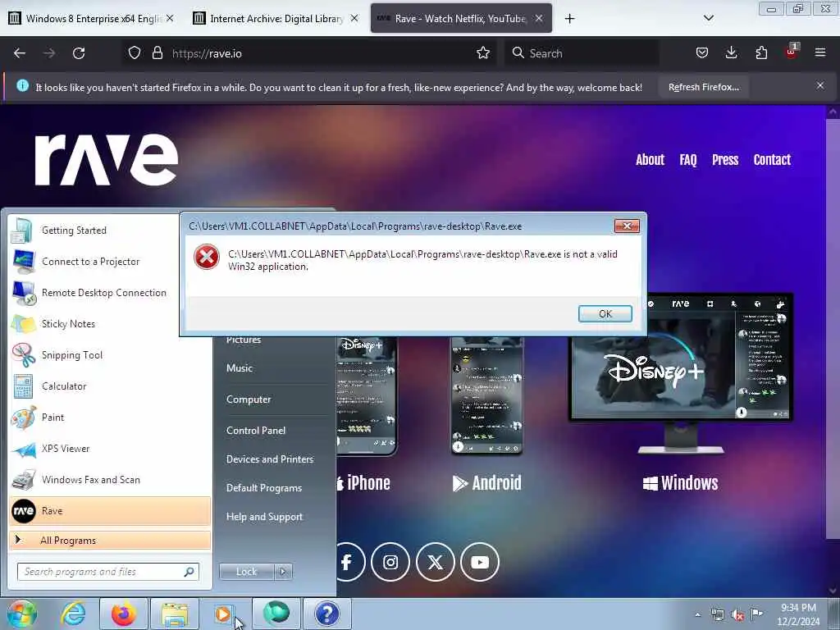Open Calculator from Start menu
The height and width of the screenshot is (630, 840).
pyautogui.click(x=110, y=386)
